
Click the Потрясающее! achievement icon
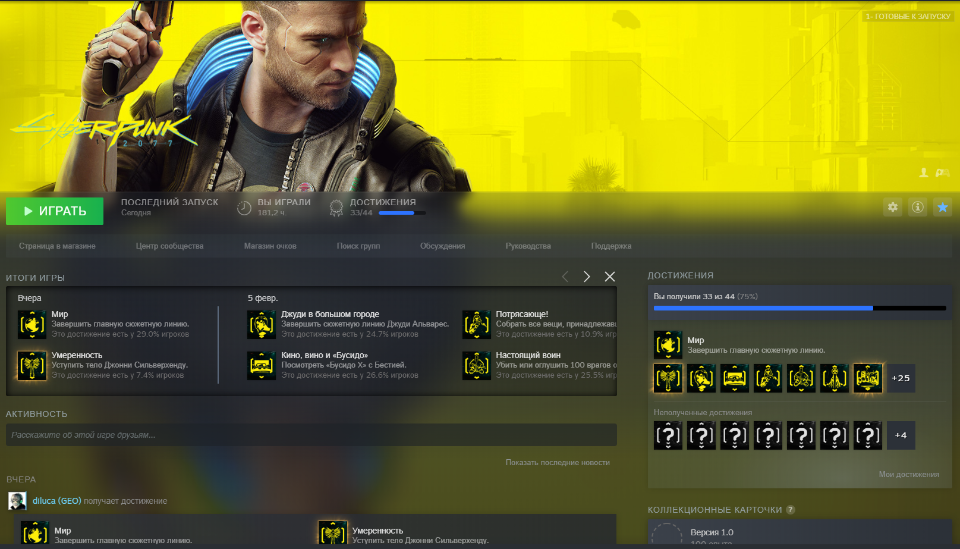click(476, 324)
